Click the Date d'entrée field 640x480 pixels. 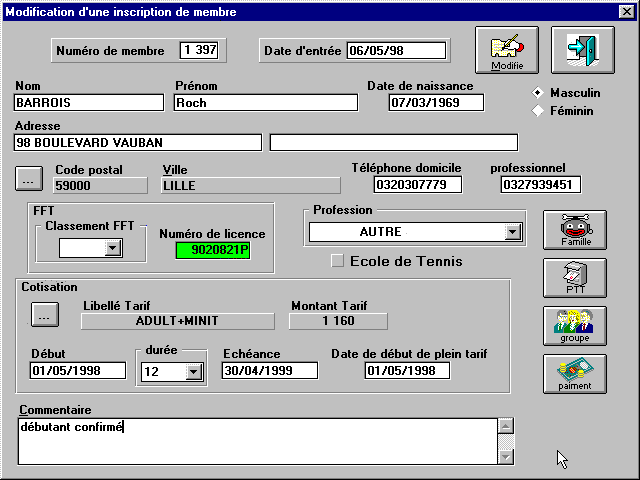point(396,51)
